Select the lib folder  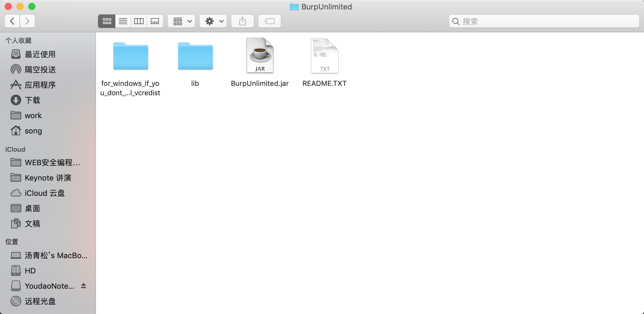coord(195,56)
